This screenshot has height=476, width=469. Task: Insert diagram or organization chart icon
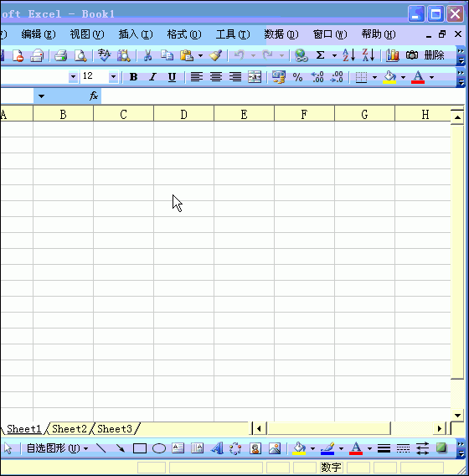click(235, 448)
